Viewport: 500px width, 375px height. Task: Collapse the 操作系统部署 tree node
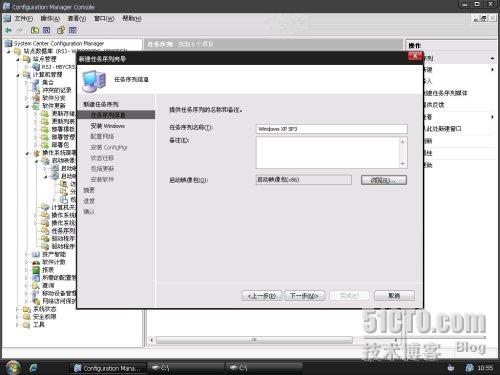click(27, 153)
